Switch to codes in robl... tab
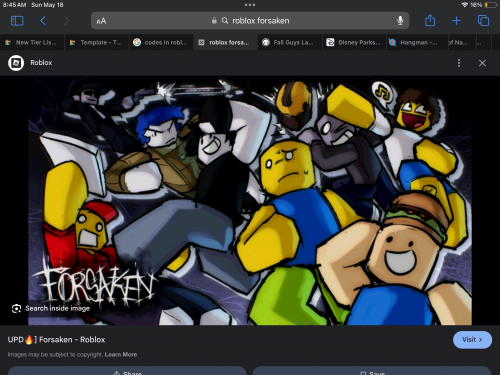 (161, 42)
